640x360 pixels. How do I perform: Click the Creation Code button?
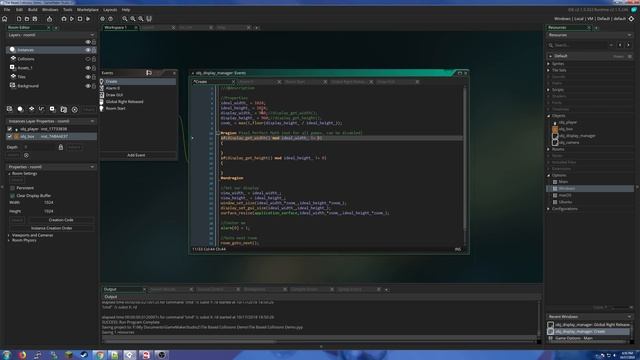(x=61, y=220)
